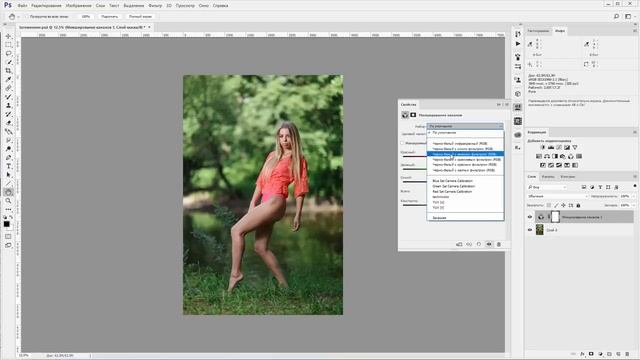Viewport: 640px width, 360px height.
Task: Hide the channel mixer adjustment layer
Action: [530, 217]
